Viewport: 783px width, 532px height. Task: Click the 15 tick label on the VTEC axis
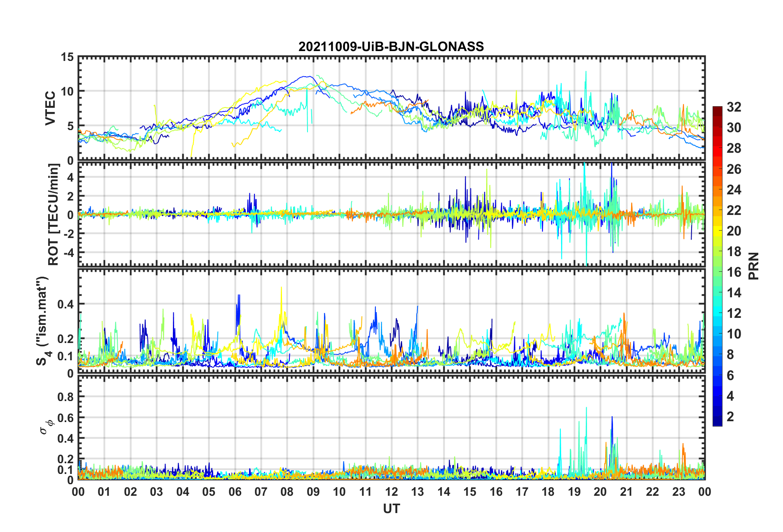[67, 57]
